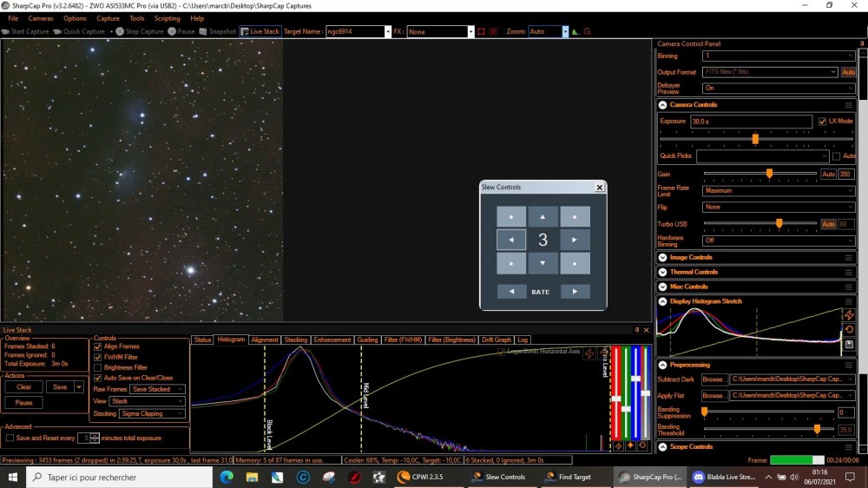Toggle the Align Frames checkbox
This screenshot has width=868, height=488.
coord(98,346)
